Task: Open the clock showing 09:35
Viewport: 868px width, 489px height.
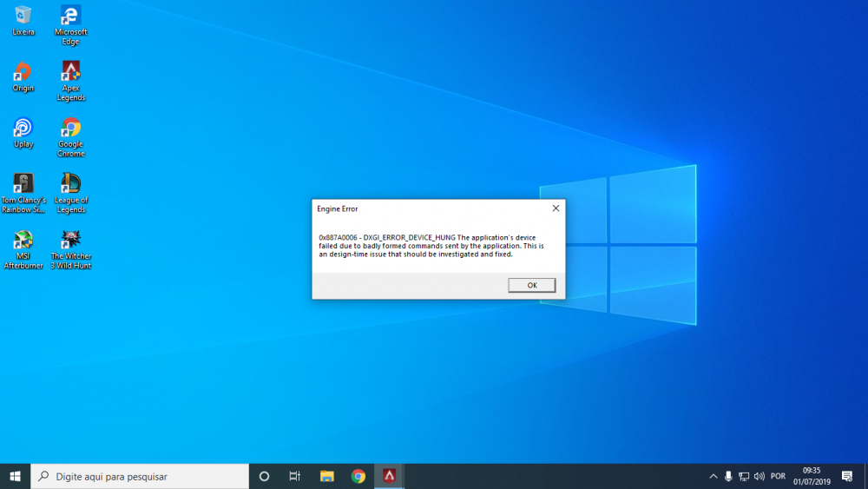Action: pos(812,476)
